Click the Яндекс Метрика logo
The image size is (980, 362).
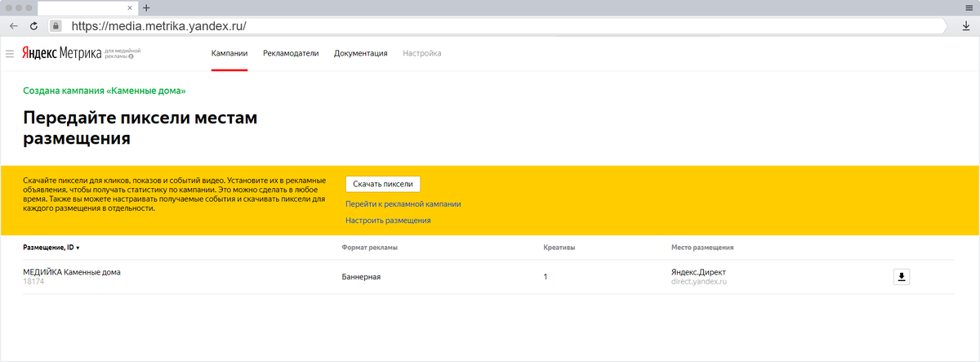pyautogui.click(x=62, y=54)
